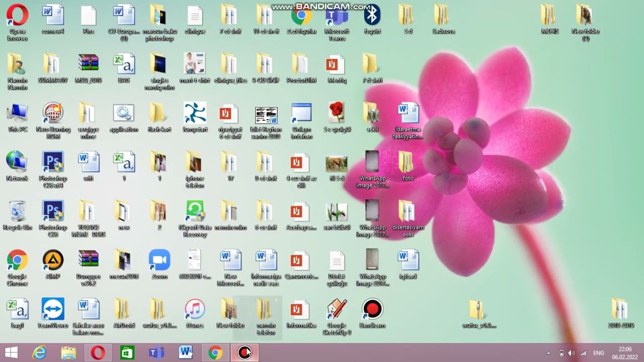Viewport: 644px width, 362px height.
Task: Click the Jumpstart desktop shortcut
Action: point(195,117)
